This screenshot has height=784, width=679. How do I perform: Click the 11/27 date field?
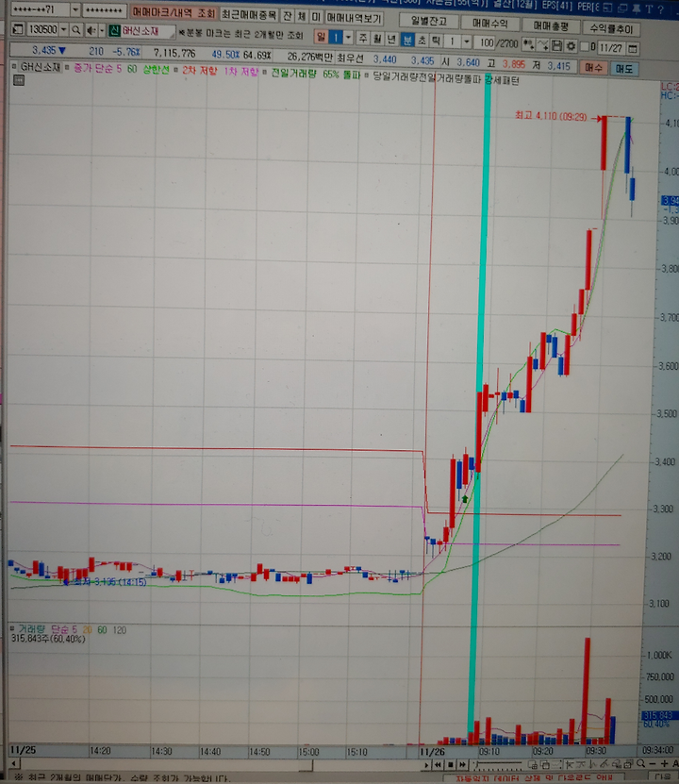pos(610,48)
